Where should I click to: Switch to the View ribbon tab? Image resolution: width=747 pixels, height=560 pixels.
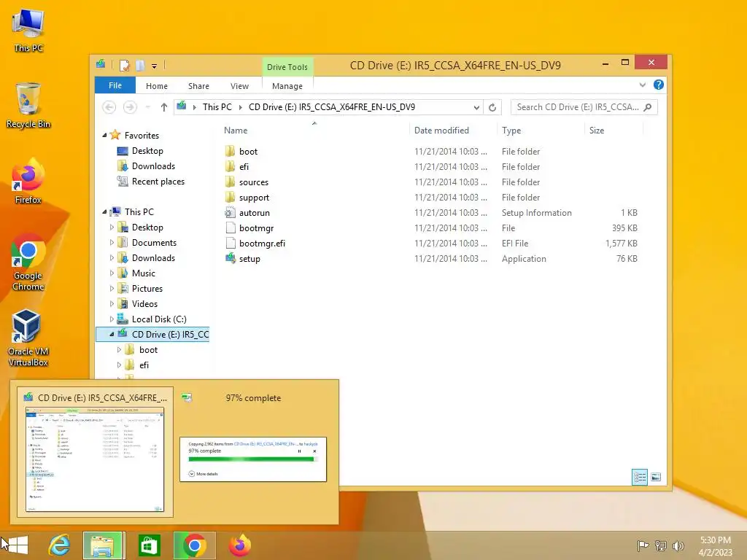[239, 86]
